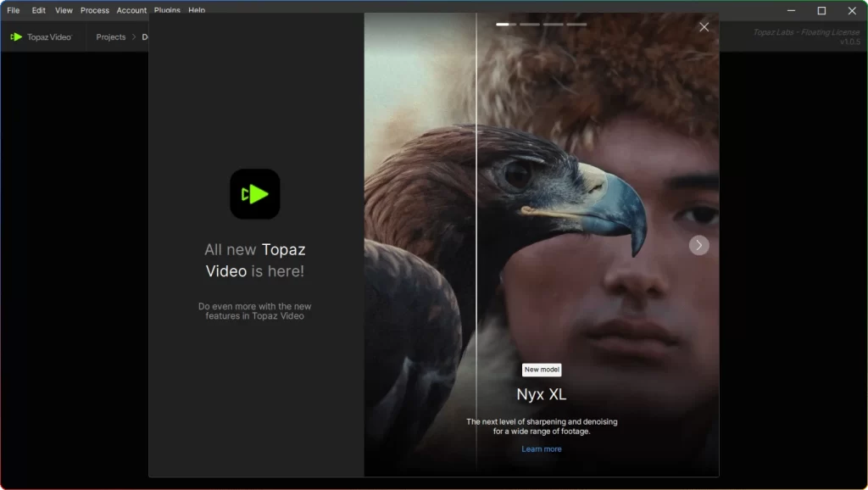Minimize the Topaz Video window
The height and width of the screenshot is (490, 868).
point(789,10)
